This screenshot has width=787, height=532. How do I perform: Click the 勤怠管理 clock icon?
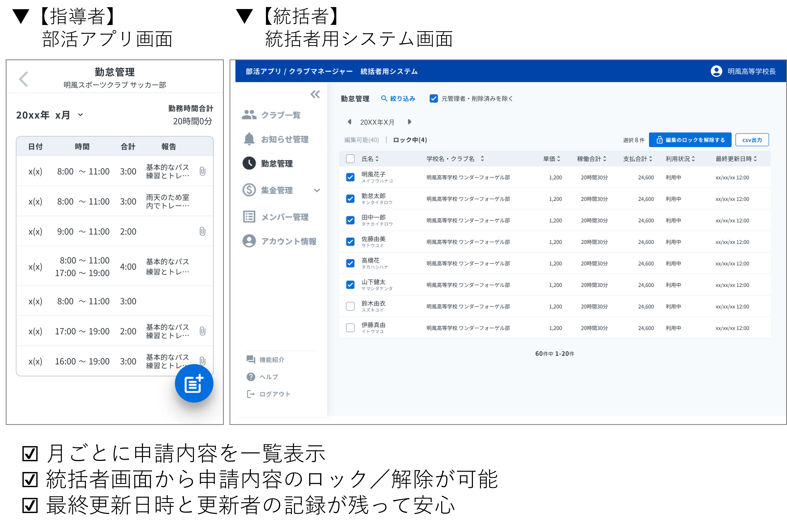pyautogui.click(x=249, y=163)
